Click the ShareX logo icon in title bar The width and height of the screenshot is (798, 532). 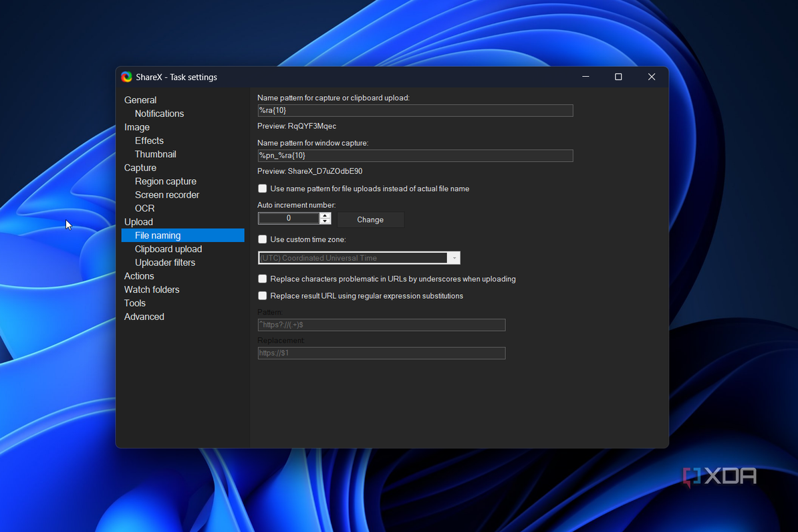coord(127,77)
